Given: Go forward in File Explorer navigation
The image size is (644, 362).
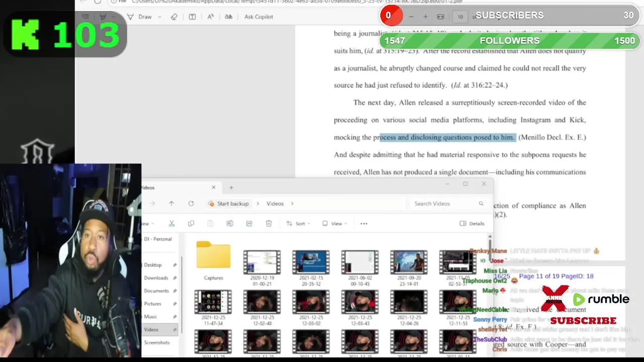Looking at the screenshot, I should [152, 204].
